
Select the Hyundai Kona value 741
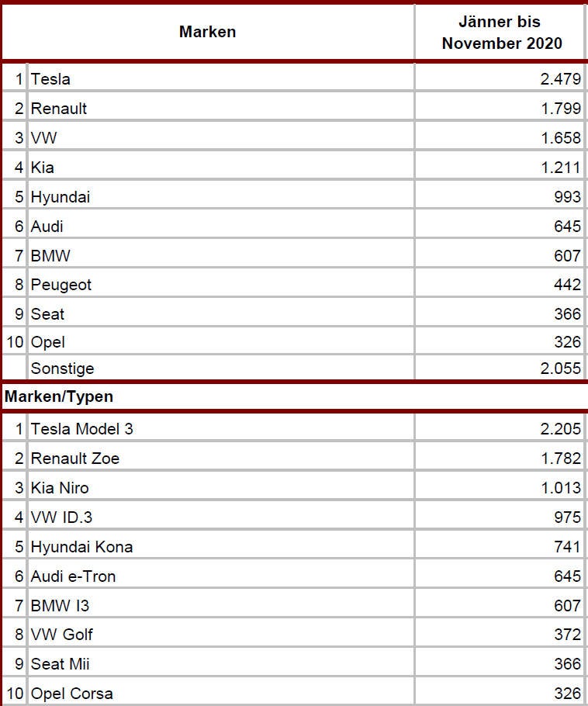point(568,547)
